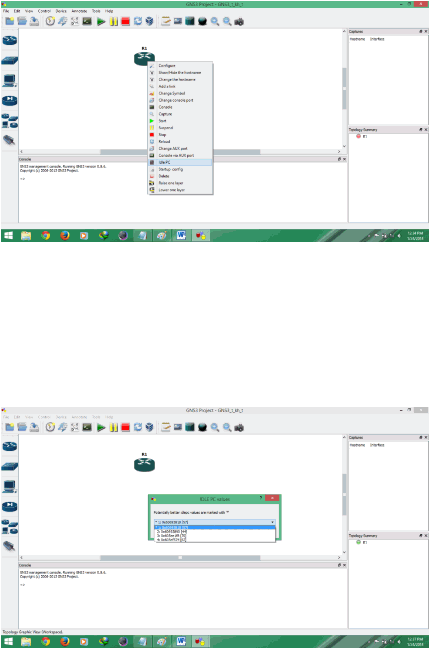Screen dimensions: 429x649
Task: Choose Configure from the router context menu
Action: pos(180,66)
